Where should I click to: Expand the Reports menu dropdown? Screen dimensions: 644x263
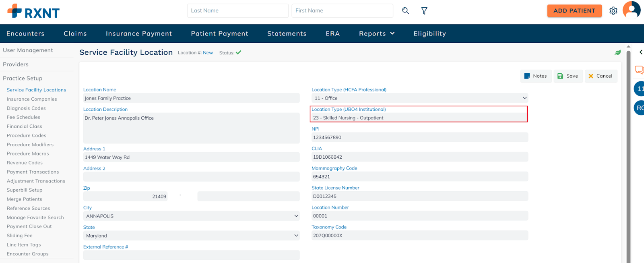[377, 34]
